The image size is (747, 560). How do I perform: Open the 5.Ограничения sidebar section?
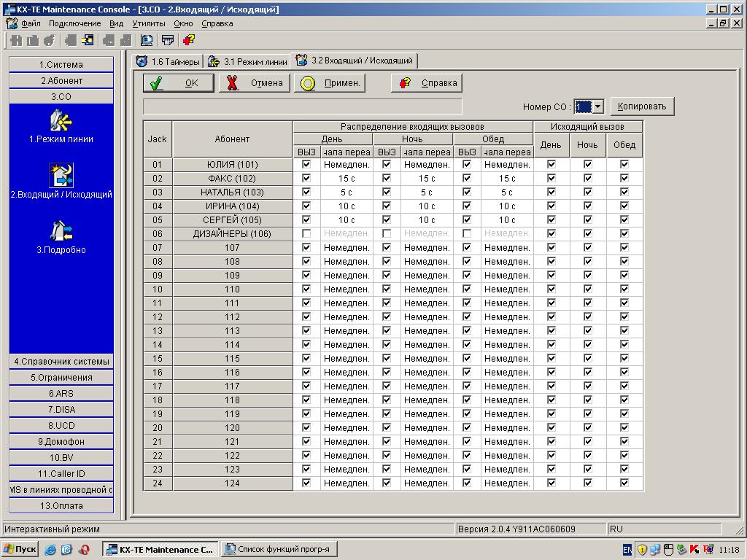click(61, 378)
